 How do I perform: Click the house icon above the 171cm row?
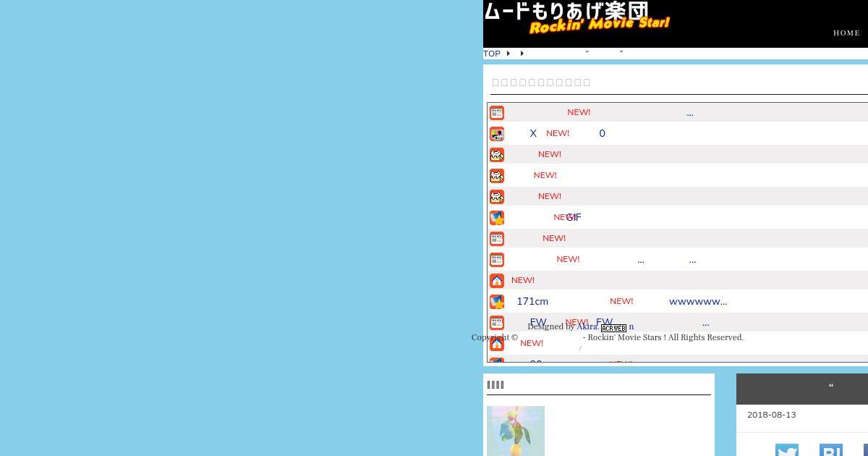point(497,281)
